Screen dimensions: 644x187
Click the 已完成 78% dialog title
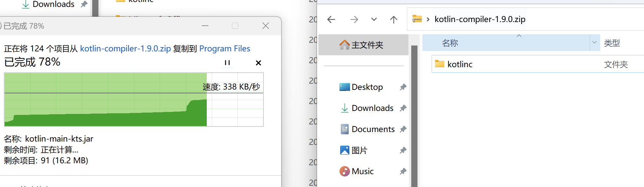[24, 26]
